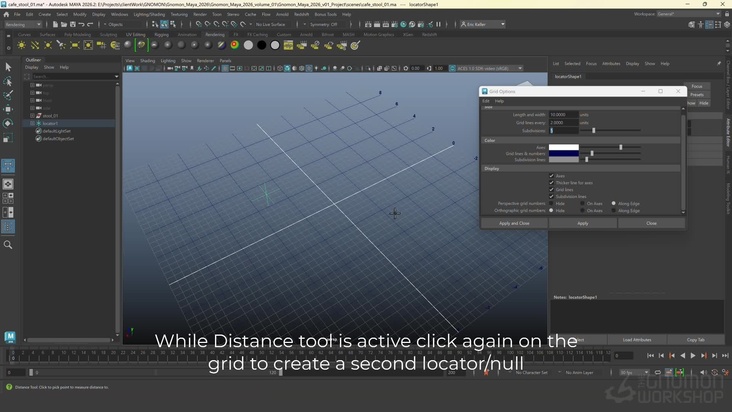Click the Lasso select tool
Screen dimensions: 732x412
8,81
